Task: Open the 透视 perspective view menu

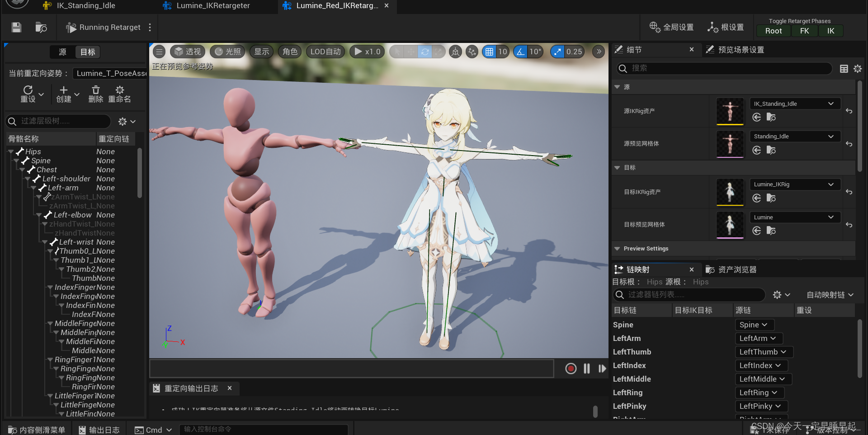Action: (x=188, y=52)
